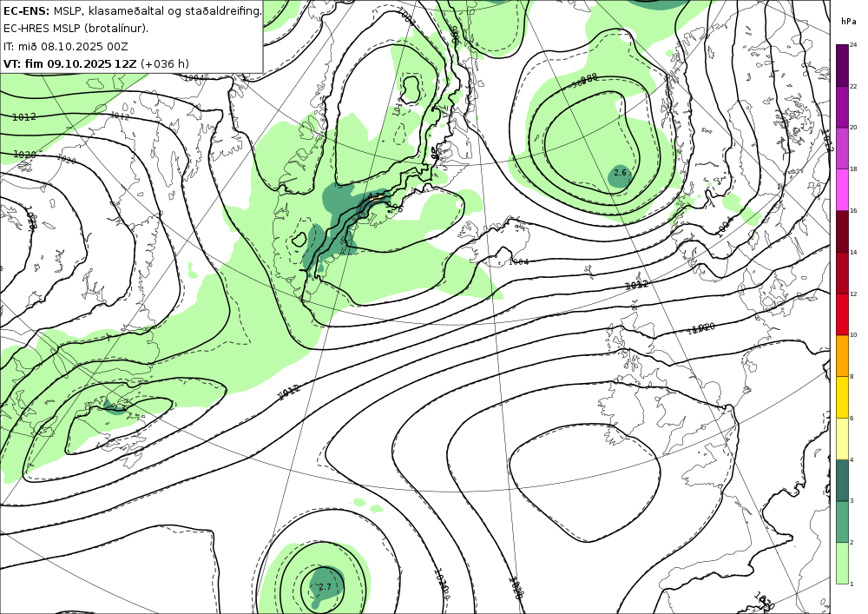Viewport: 868px width, 614px height.
Task: Click the legend tick value 18
Action: [x=853, y=169]
